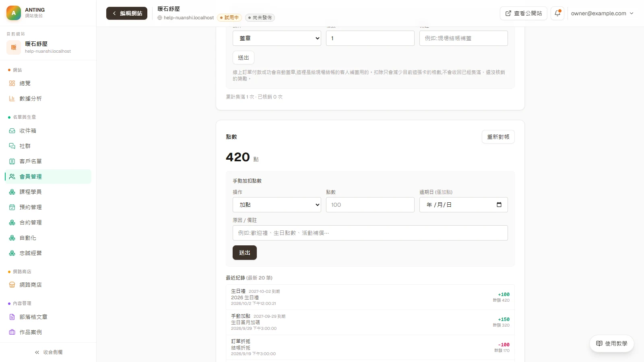644x362 pixels.
Task: Click the 訂單折抵 -100 record row
Action: (x=370, y=348)
